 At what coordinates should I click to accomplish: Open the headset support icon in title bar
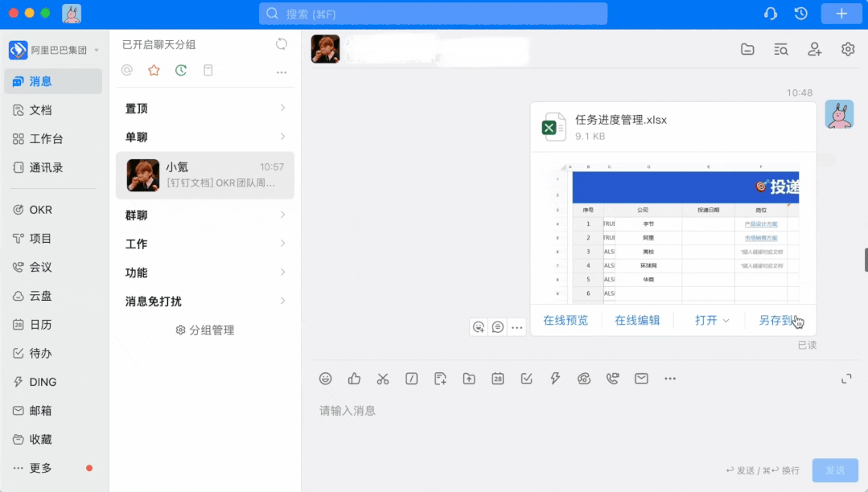[x=770, y=14]
